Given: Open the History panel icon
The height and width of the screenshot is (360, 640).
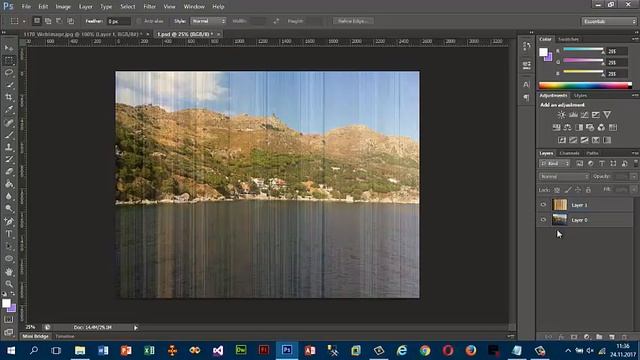Looking at the screenshot, I should [x=527, y=46].
